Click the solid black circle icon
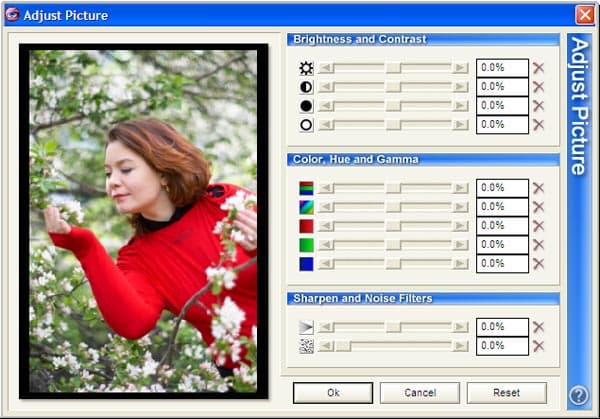This screenshot has width=600, height=419. tap(306, 106)
